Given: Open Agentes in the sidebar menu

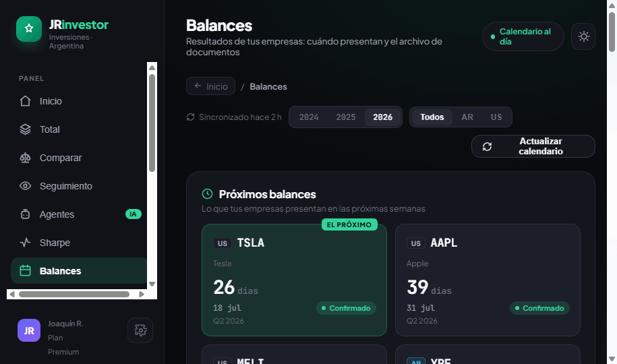Looking at the screenshot, I should 79,214.
